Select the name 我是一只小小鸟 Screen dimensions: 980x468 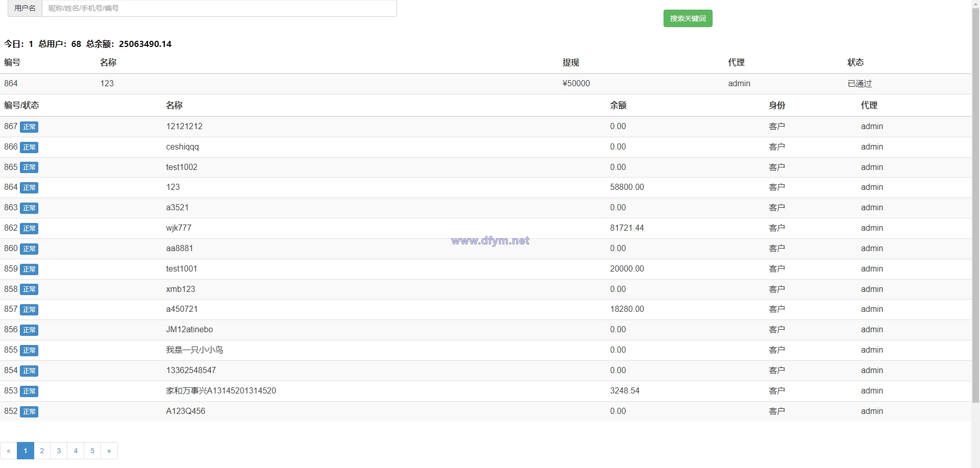point(194,350)
